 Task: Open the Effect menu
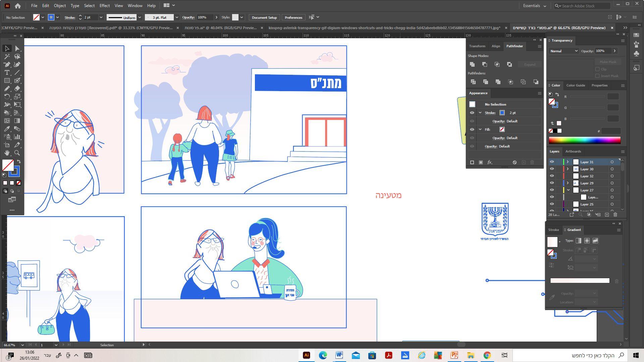tap(104, 6)
